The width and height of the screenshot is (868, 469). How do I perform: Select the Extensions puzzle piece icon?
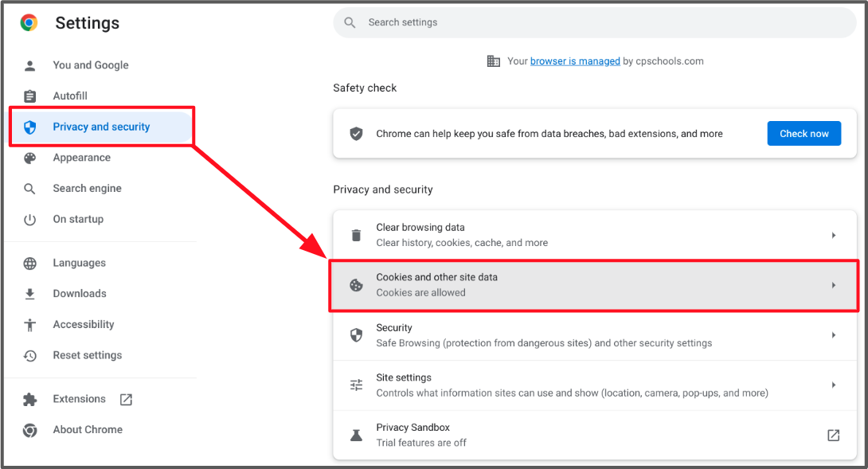coord(29,399)
